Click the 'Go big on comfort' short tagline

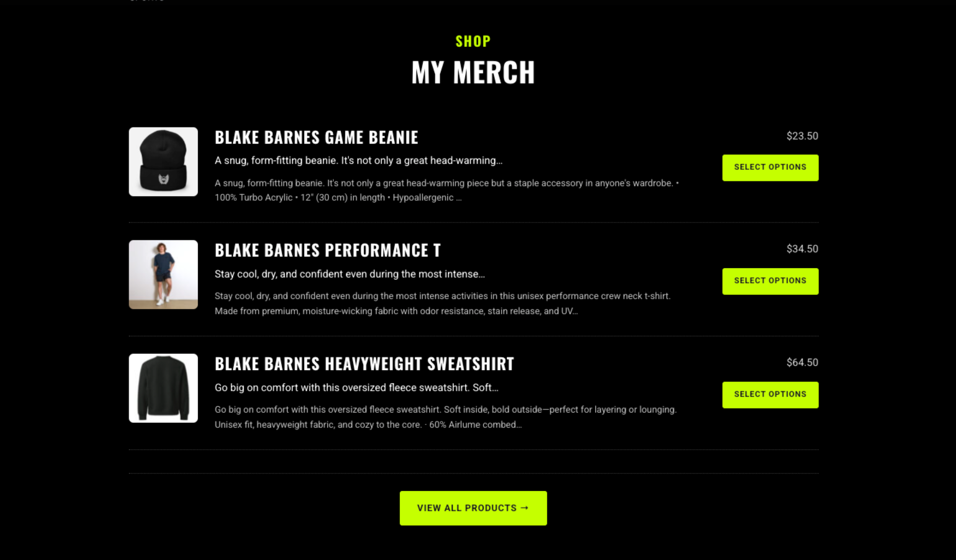point(356,388)
